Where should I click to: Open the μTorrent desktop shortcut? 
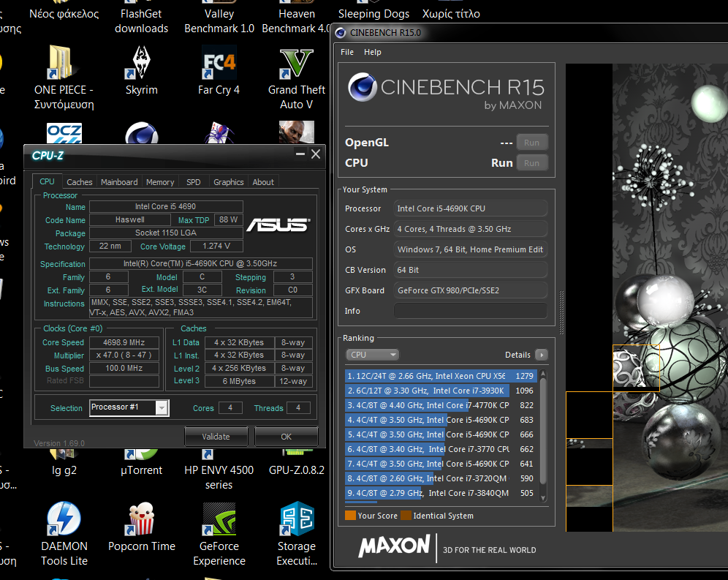pyautogui.click(x=142, y=462)
